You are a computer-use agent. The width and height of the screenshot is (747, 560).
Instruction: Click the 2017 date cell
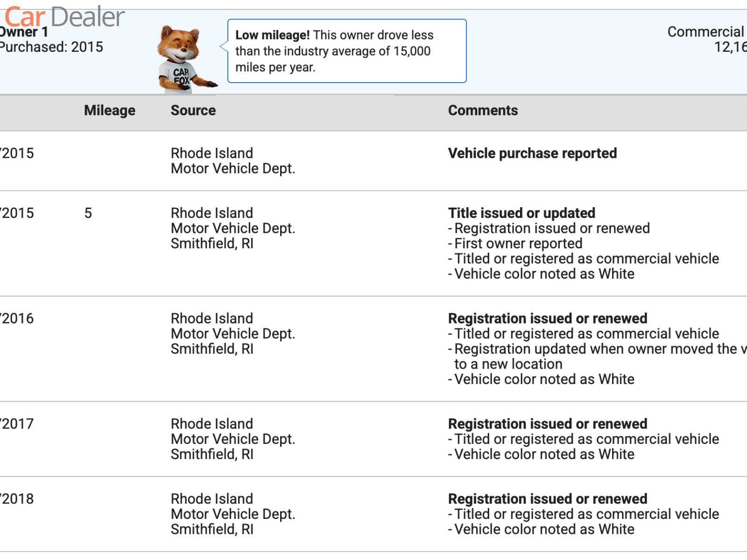click(x=17, y=424)
